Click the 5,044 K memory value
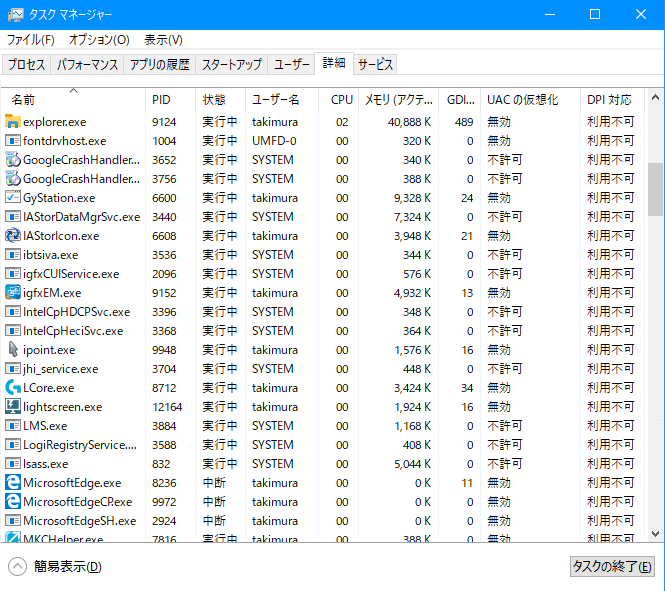 point(413,464)
